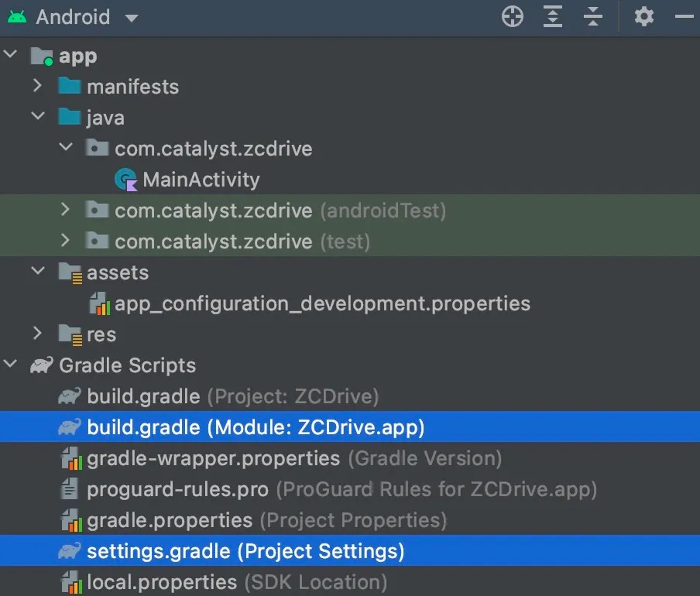Click the Collapse All toolbar icon
Image resolution: width=700 pixels, height=596 pixels.
592,17
